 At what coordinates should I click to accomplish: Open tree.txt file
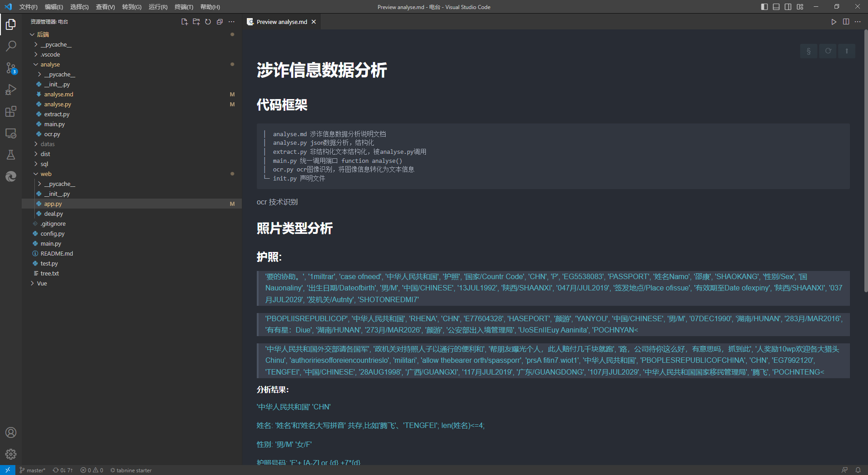(x=132, y=273)
